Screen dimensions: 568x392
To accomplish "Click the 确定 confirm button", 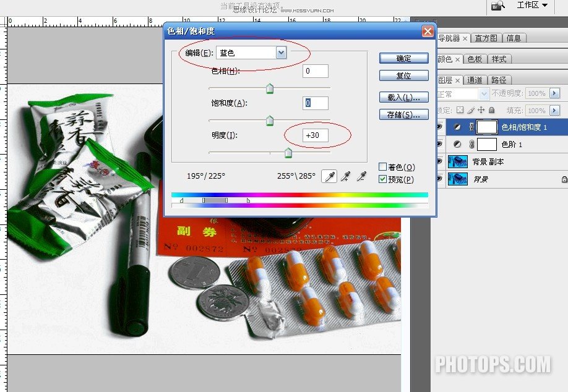I will 404,58.
